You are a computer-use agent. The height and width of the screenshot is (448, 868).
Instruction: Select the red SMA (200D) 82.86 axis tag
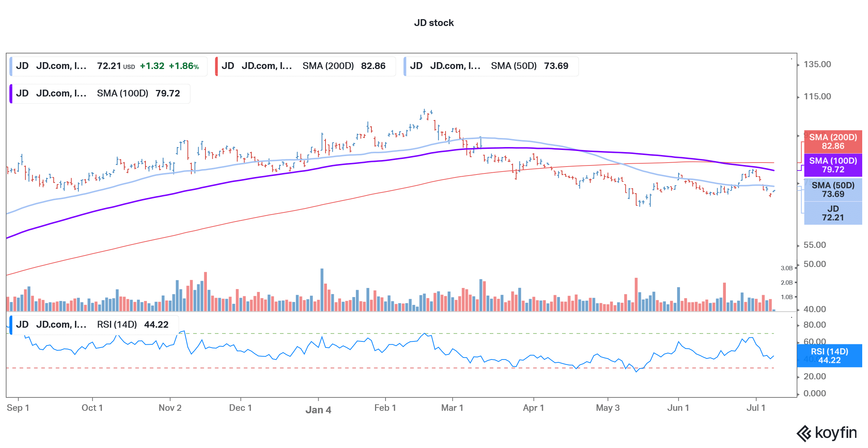pyautogui.click(x=833, y=142)
